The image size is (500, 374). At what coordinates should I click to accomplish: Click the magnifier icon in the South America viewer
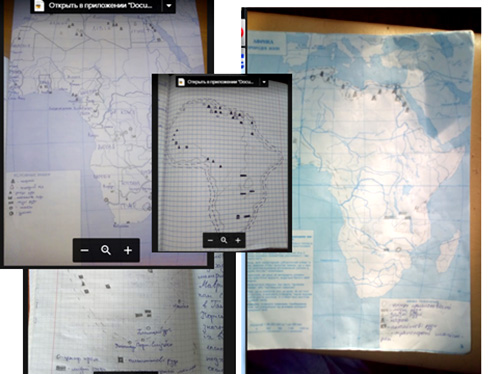(224, 240)
